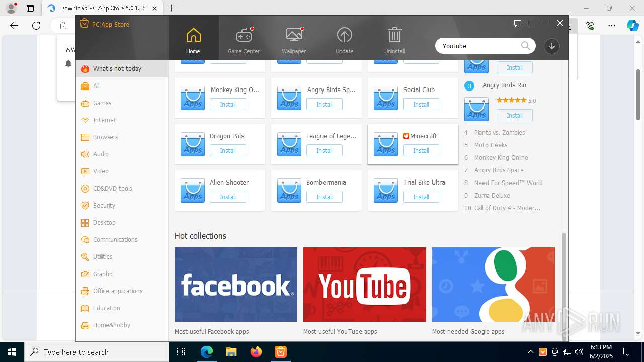Open the Windows Start menu
Screen dimensions: 644x362
(12, 352)
